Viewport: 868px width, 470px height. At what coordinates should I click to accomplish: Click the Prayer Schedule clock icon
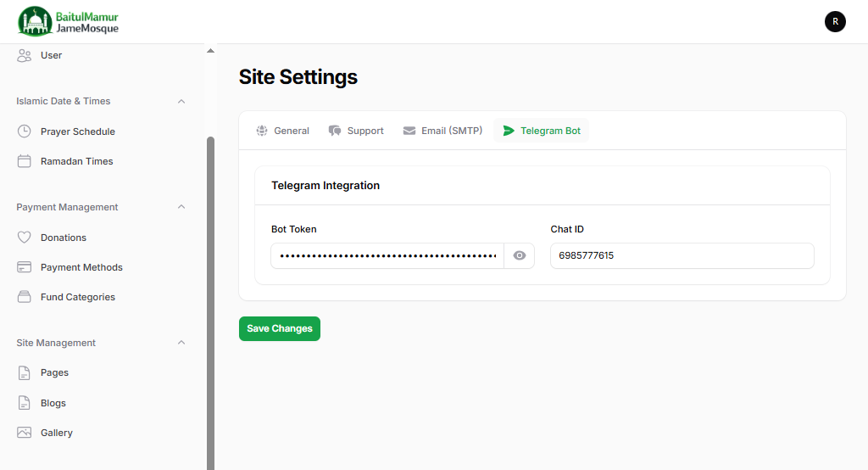[25, 131]
